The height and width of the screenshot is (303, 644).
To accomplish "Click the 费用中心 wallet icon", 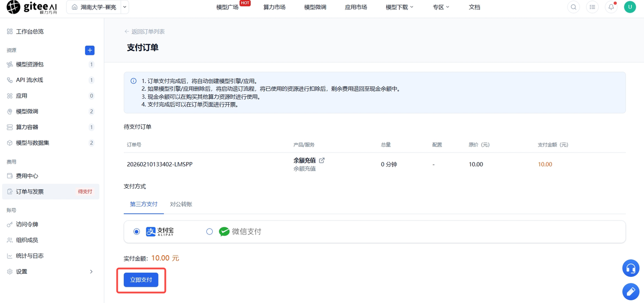I will [x=10, y=176].
